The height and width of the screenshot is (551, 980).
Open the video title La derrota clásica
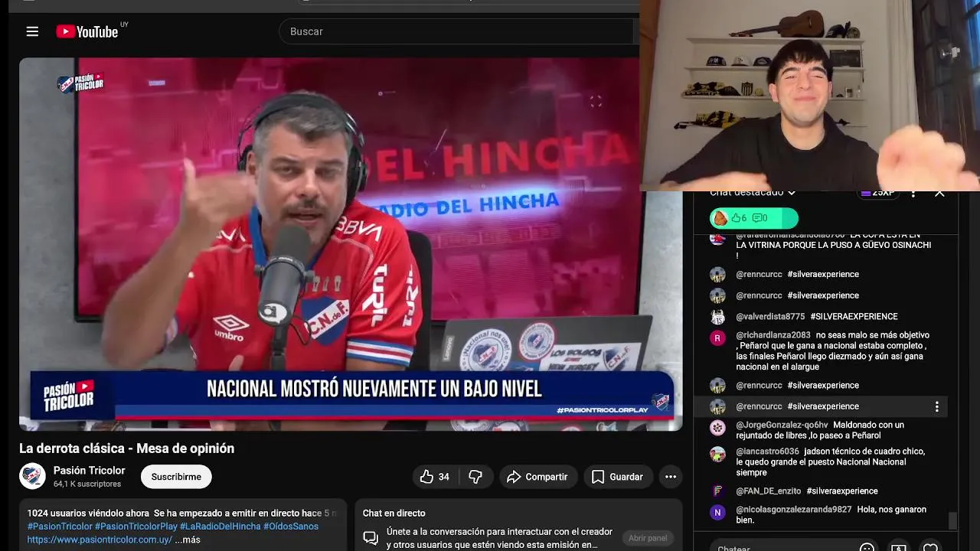(127, 448)
